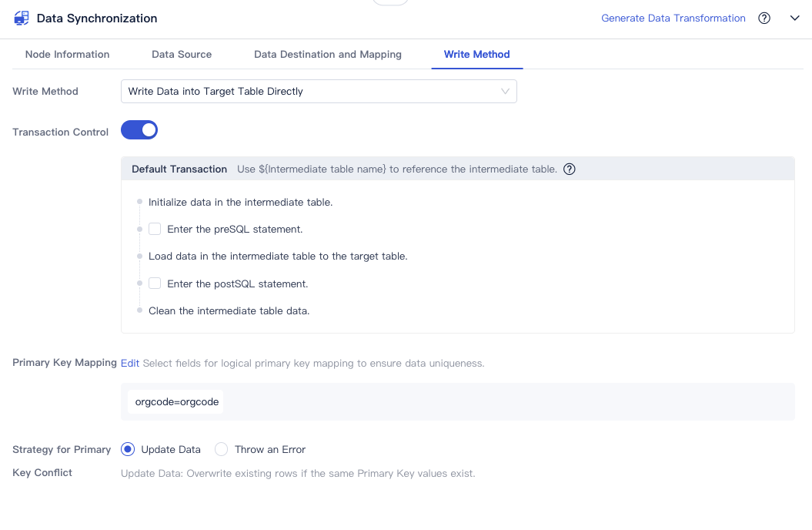Click the orgcode=orgcode mapping tag

175,401
